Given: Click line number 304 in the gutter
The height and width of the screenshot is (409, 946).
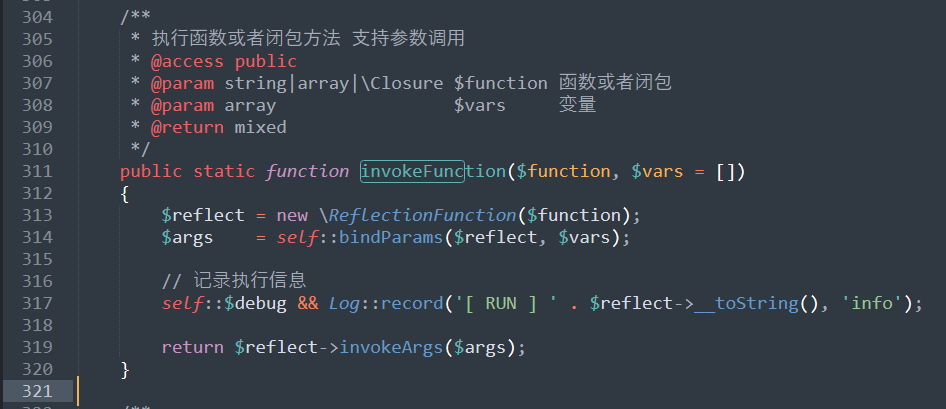Looking at the screenshot, I should pyautogui.click(x=36, y=17).
